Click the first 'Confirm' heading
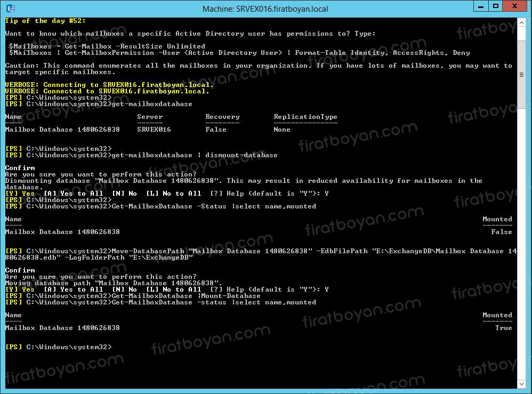 (x=20, y=168)
